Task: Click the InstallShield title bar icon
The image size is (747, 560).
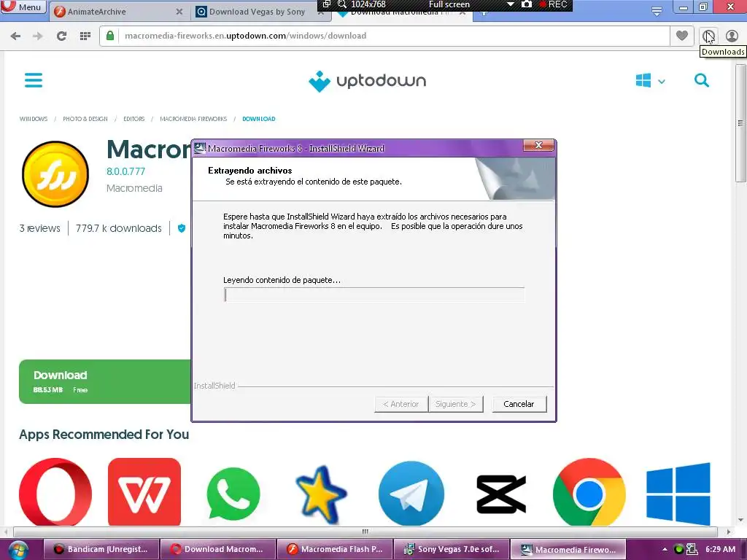Action: tap(200, 149)
